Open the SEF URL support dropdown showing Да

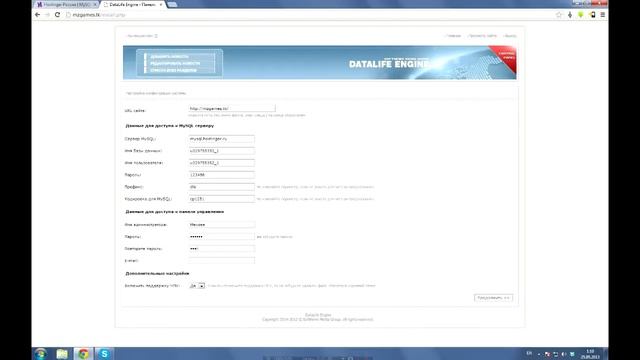(x=197, y=286)
